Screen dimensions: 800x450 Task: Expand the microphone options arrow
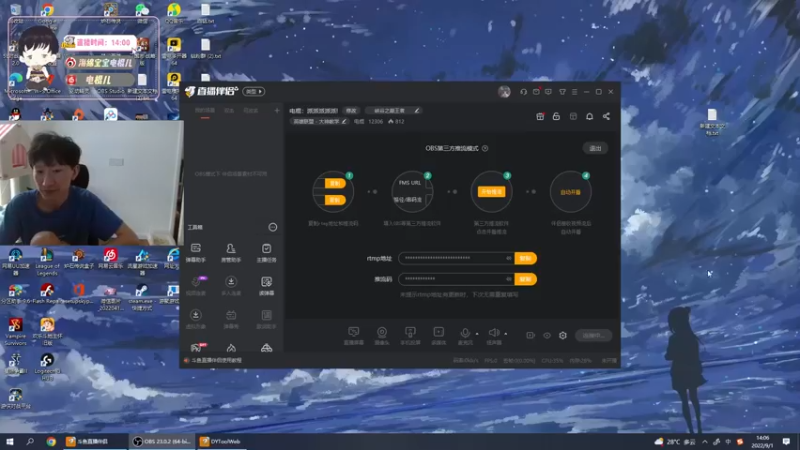(477, 334)
